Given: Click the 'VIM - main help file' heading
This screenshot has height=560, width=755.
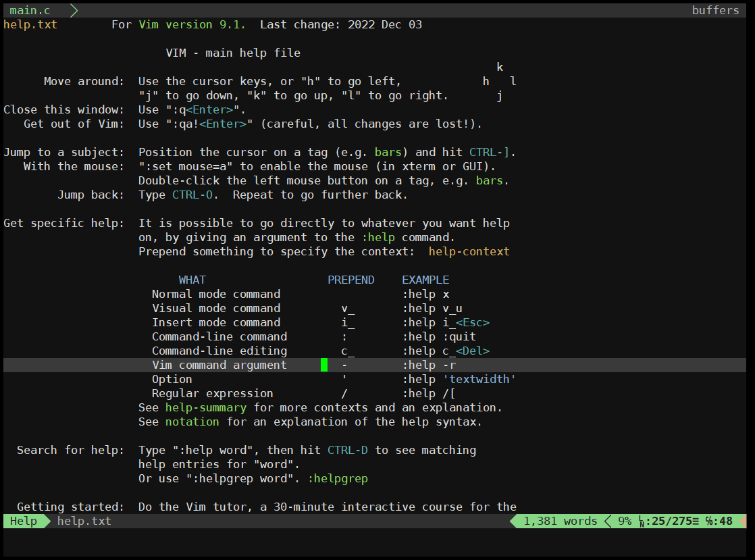Looking at the screenshot, I should (x=233, y=53).
